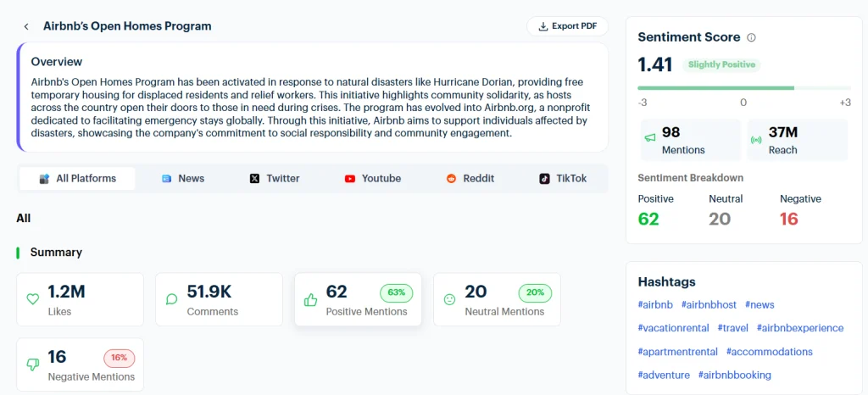868x395 pixels.
Task: Click the thumbs-up icon on Positive Mentions
Action: coord(310,299)
